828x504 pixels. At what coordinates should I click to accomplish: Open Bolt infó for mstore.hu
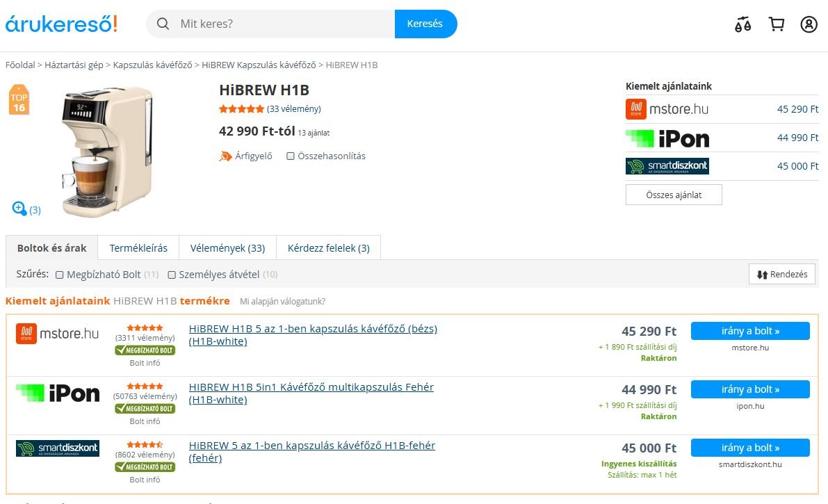pos(145,363)
